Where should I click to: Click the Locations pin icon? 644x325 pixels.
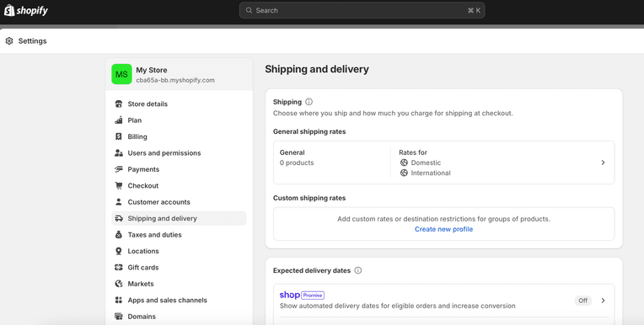119,251
